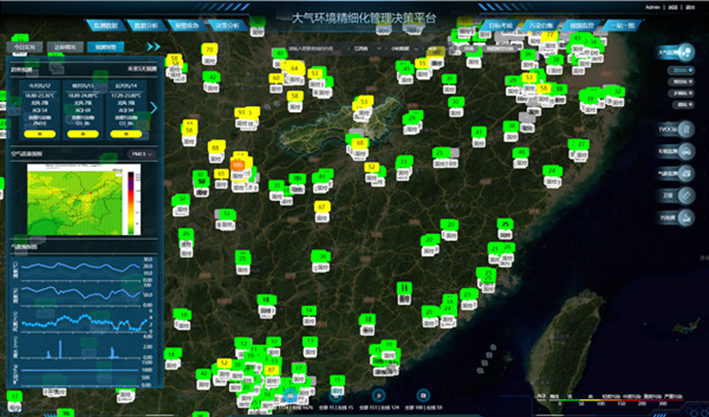Open the 视频监控 top navigation tab
709x417 pixels.
(x=581, y=25)
